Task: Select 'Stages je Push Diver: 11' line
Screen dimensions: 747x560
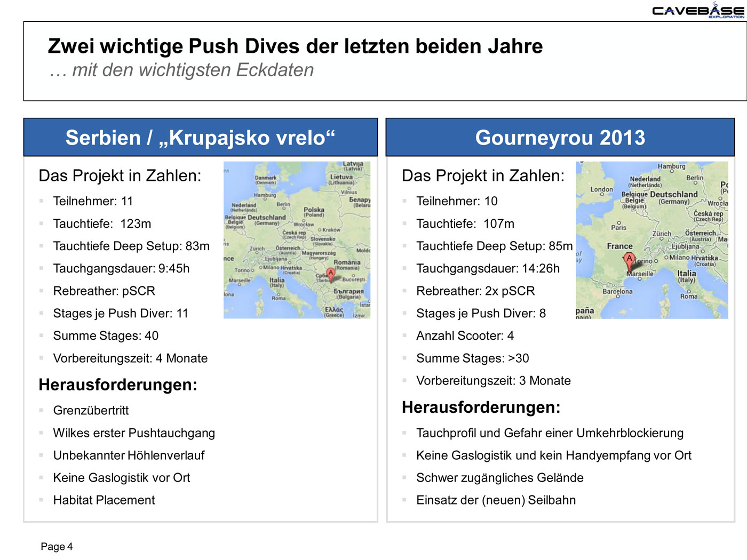Action: [x=121, y=313]
